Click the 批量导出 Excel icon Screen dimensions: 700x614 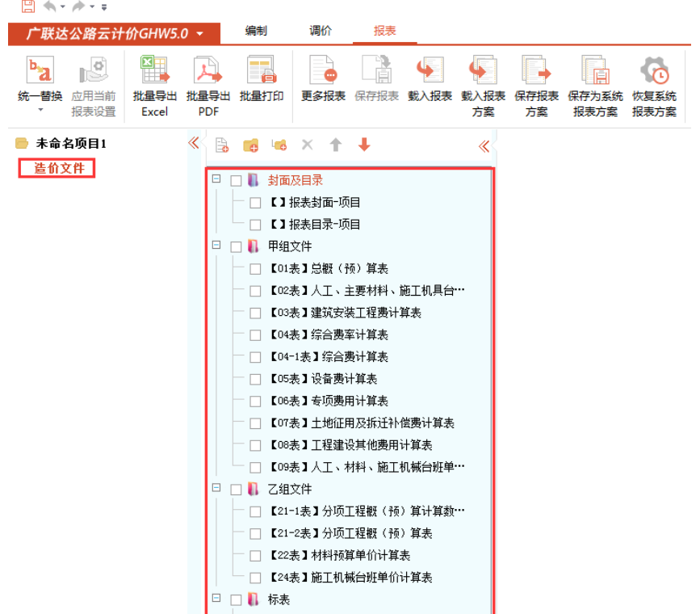pyautogui.click(x=154, y=72)
